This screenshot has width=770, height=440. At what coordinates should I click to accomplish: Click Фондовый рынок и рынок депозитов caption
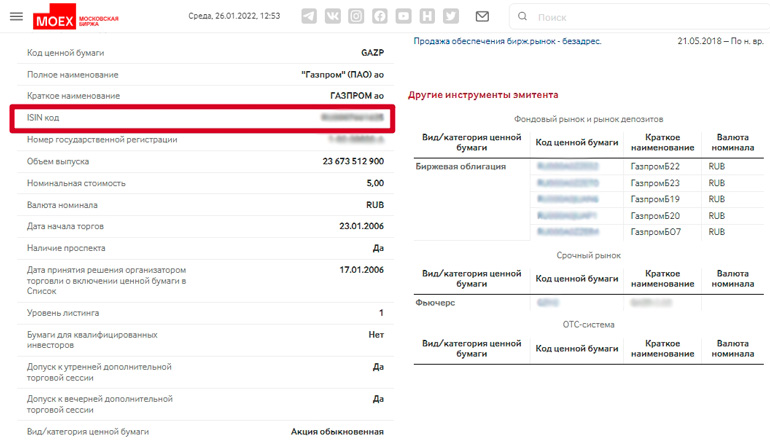pos(588,119)
